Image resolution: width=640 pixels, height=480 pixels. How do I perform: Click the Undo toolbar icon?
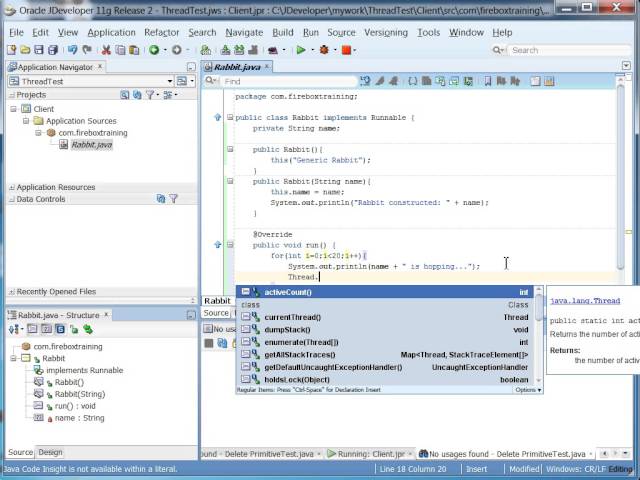click(x=73, y=50)
